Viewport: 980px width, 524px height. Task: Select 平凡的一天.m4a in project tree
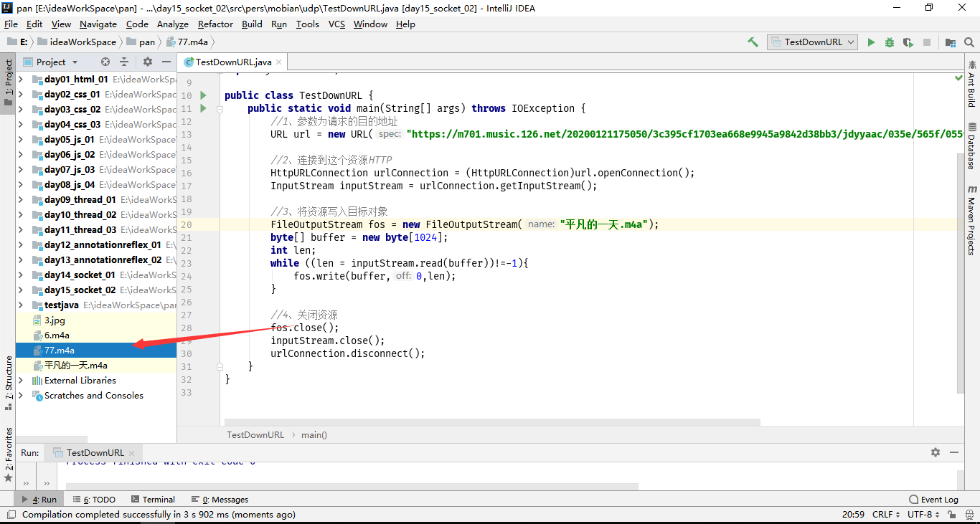point(95,366)
